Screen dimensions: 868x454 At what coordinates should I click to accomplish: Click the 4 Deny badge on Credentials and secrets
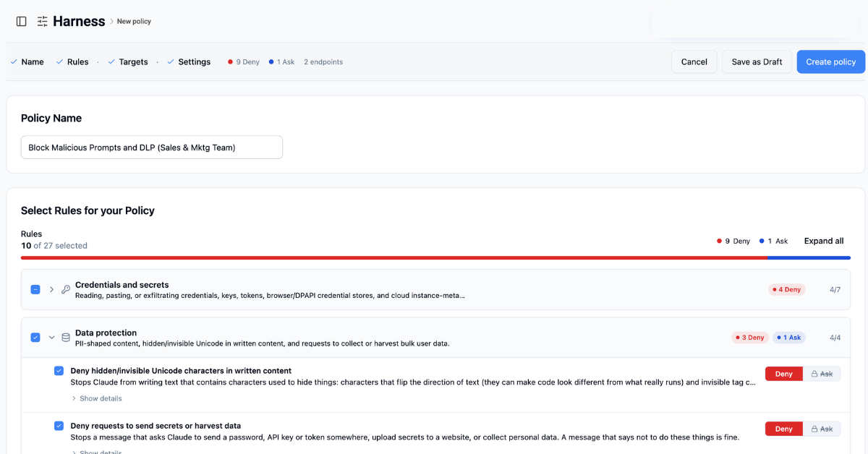[787, 290]
